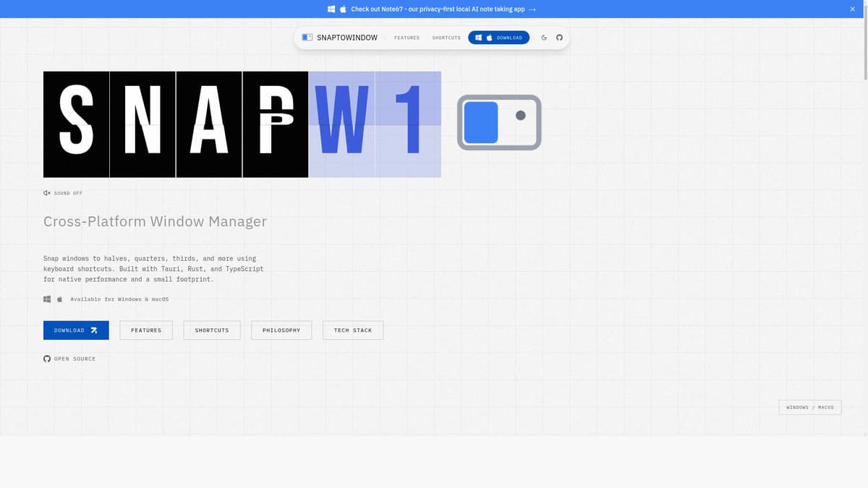Click the Shortcuts outlined button

tap(212, 330)
